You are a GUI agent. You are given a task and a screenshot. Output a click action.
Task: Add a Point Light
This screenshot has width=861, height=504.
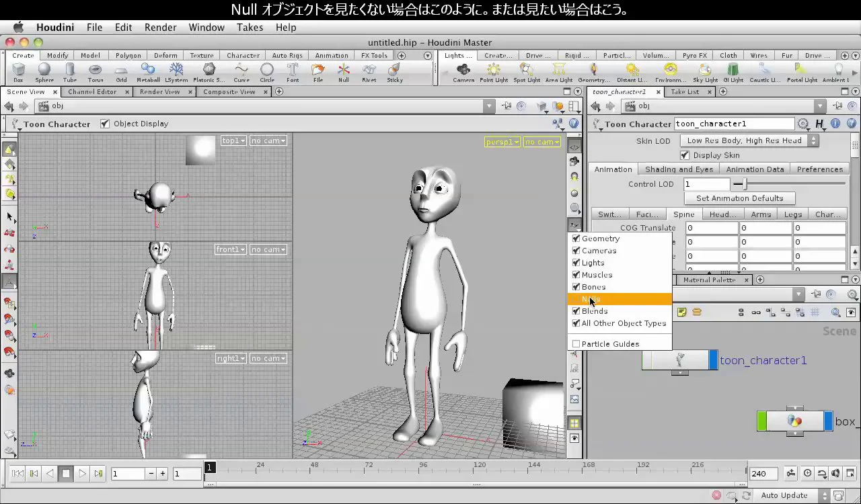(494, 73)
